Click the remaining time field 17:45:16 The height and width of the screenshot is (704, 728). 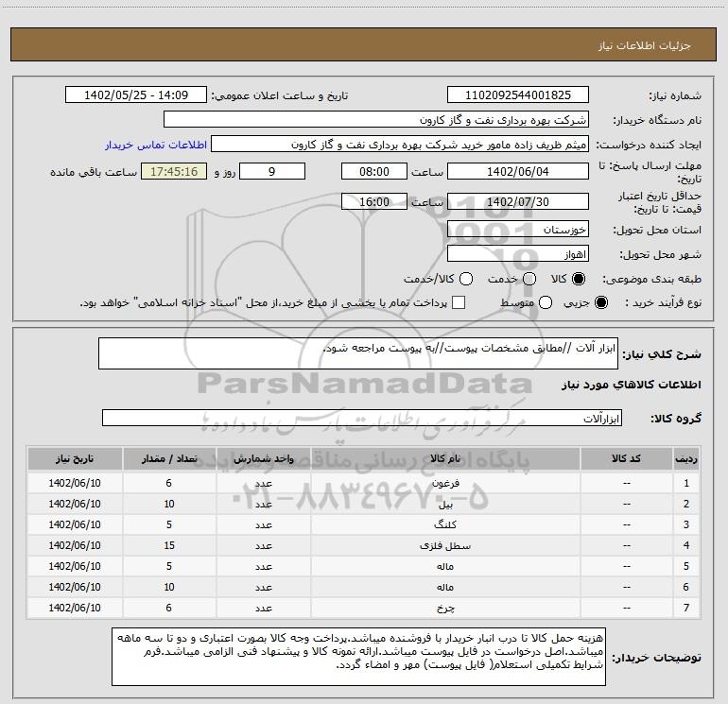click(x=174, y=171)
